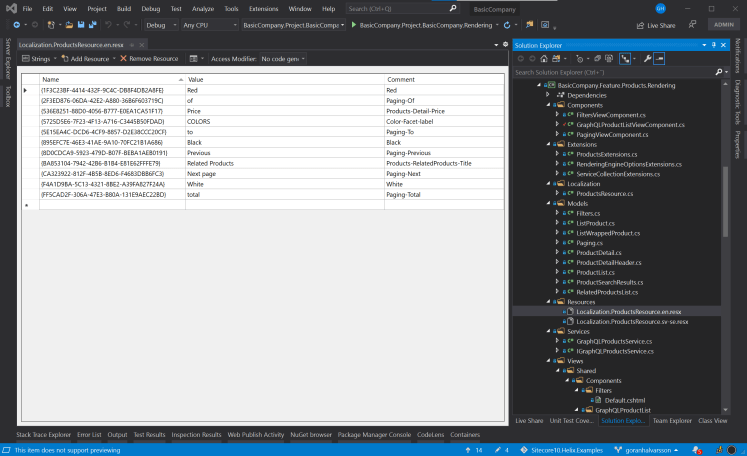Switch to the Package Manager Console tab
747x456 pixels.
[x=372, y=435]
